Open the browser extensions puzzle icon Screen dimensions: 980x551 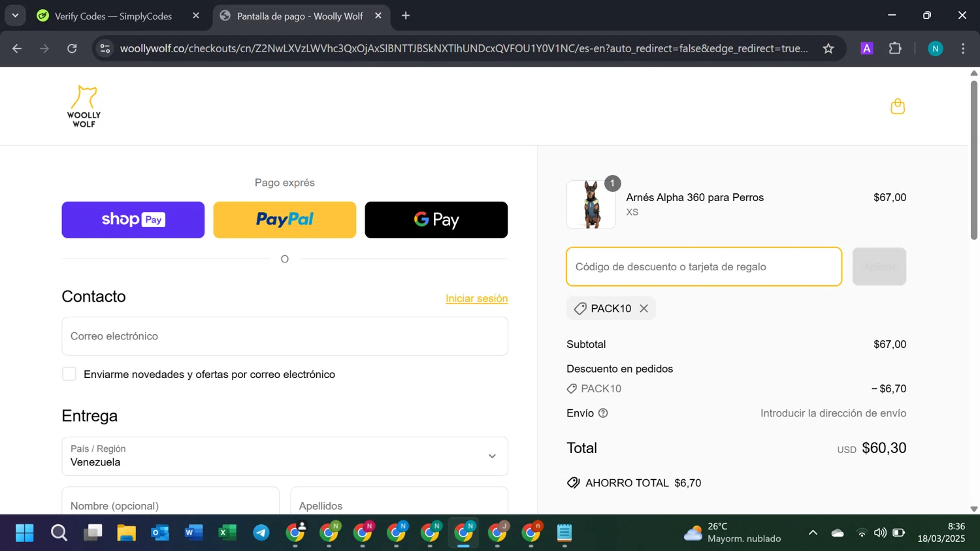click(895, 48)
